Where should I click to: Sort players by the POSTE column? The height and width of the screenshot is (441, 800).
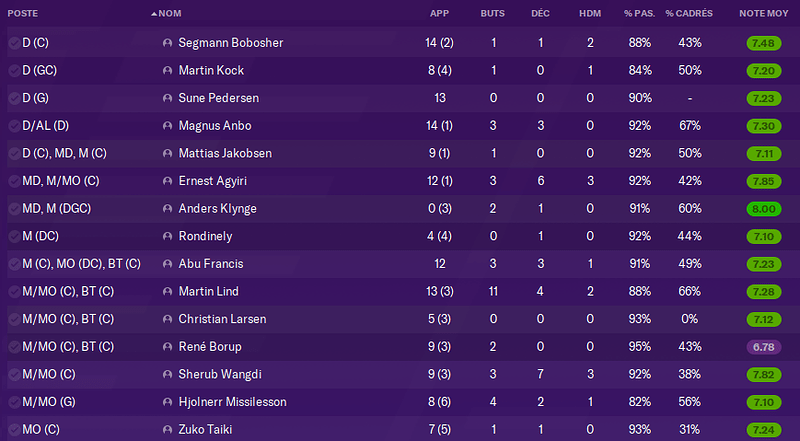[x=22, y=14]
